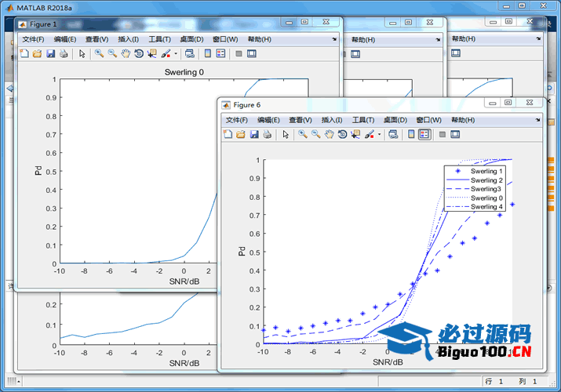Open 桌面(D) menu in Figure 6
561x392 pixels.
[395, 120]
